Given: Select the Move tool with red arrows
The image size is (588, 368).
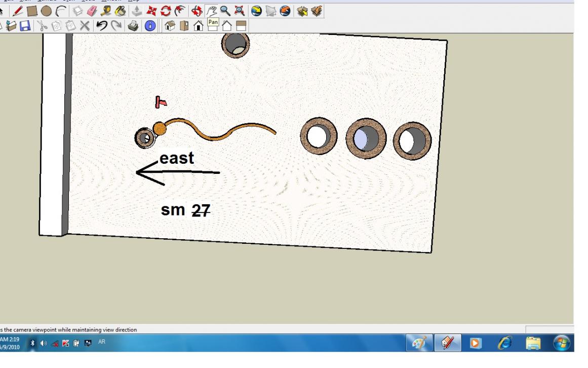Looking at the screenshot, I should (x=151, y=11).
